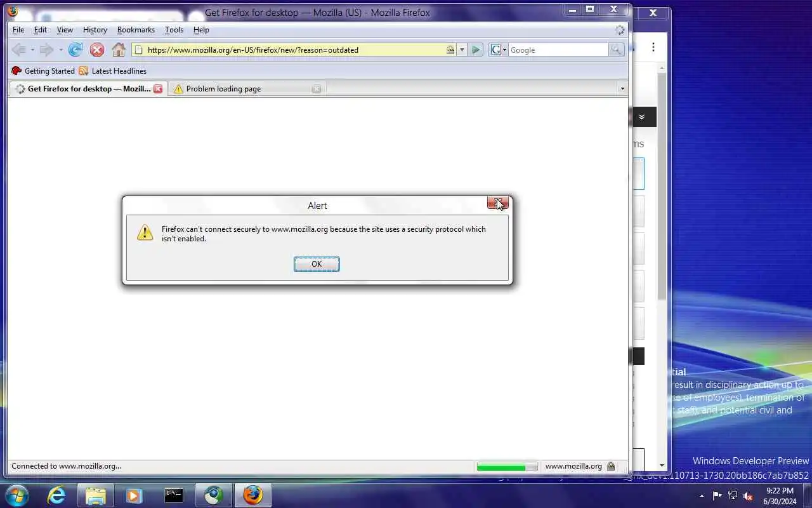Click the background window's vertical scrollbar
This screenshot has height=508, width=812.
662,185
